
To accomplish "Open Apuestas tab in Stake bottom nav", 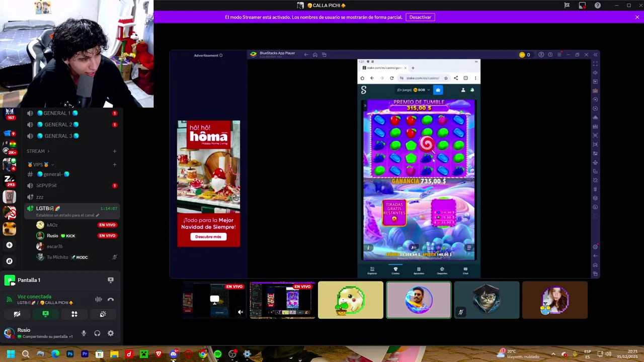I will point(419,270).
